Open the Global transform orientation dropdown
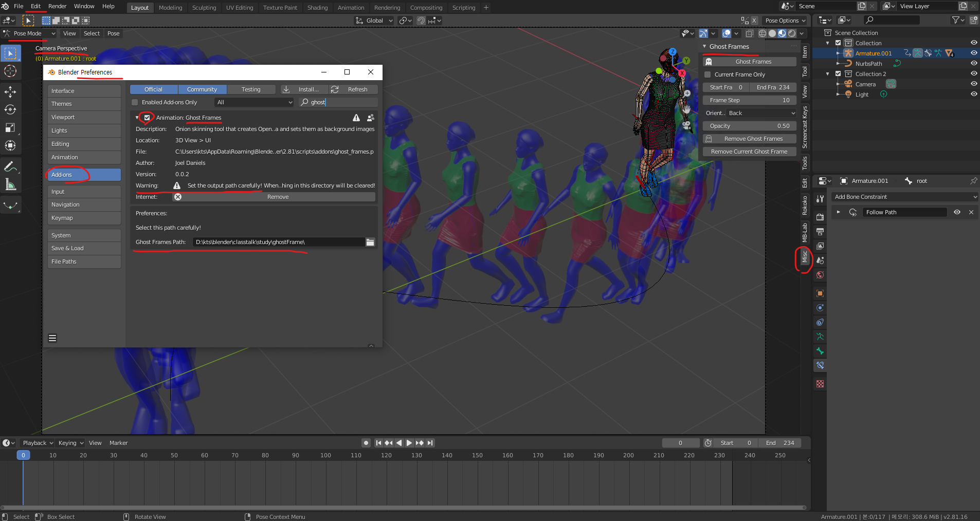The width and height of the screenshot is (980, 521). (374, 21)
